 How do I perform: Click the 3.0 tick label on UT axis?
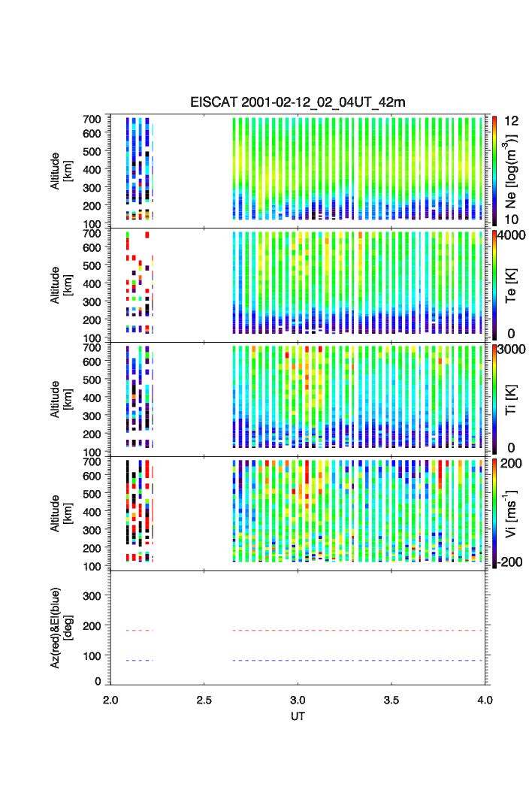298,699
